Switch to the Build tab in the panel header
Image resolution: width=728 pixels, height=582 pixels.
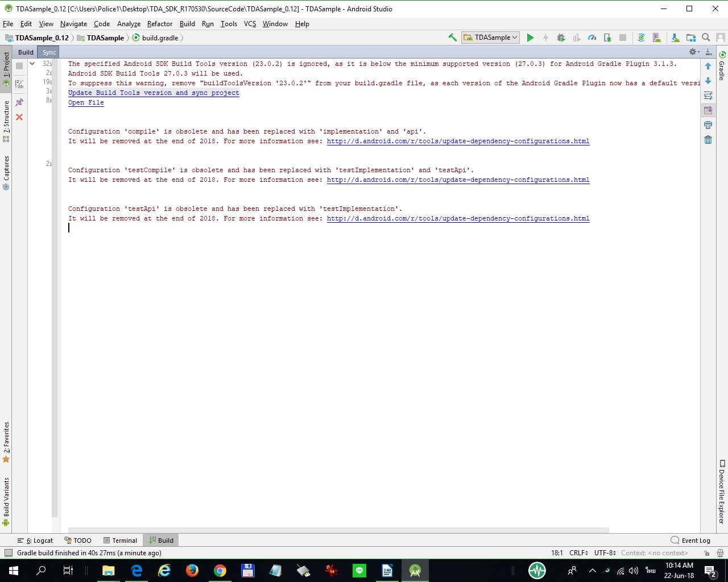click(x=26, y=52)
